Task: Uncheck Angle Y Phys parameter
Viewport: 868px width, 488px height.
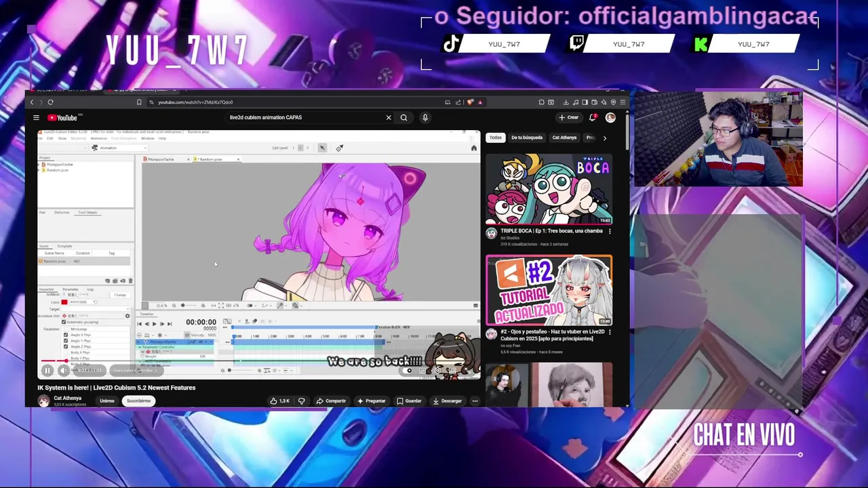Action: 66,341
